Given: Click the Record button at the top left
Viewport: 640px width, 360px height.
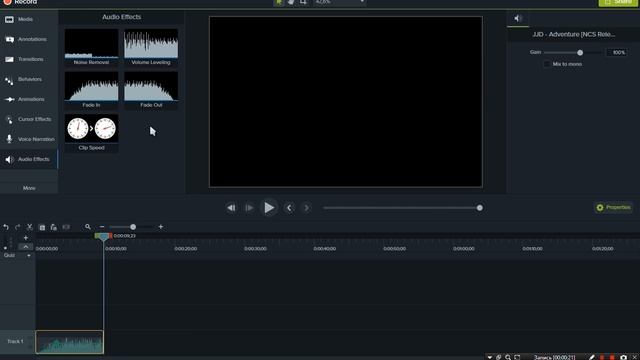Looking at the screenshot, I should 20,2.
